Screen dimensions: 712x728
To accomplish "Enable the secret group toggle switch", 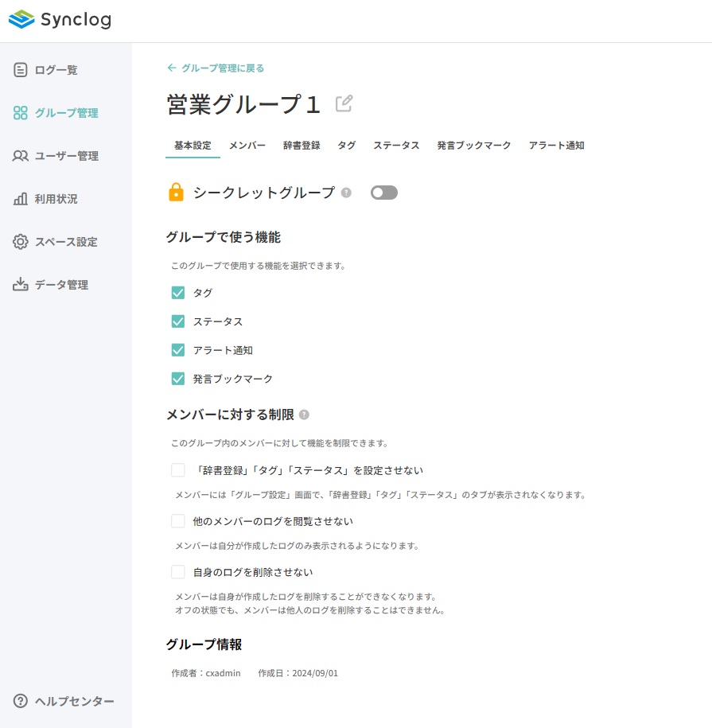I will 384,193.
